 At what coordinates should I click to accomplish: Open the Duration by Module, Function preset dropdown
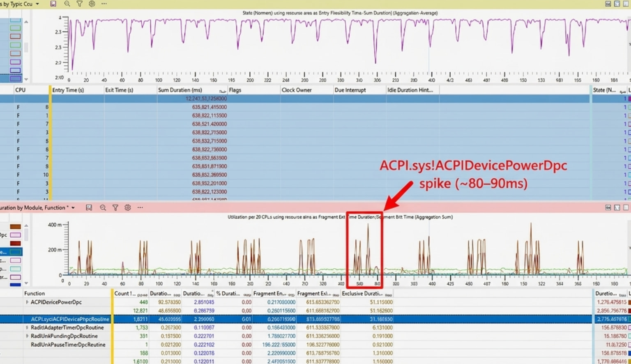point(73,208)
